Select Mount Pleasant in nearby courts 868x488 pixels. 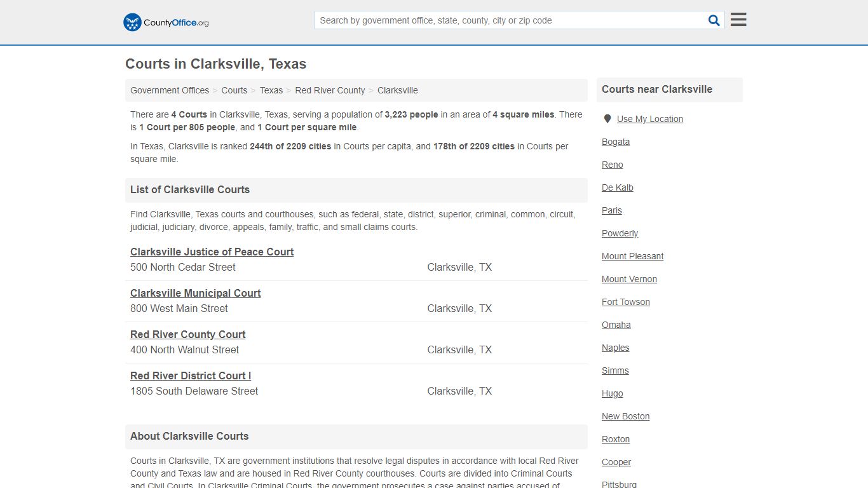tap(633, 256)
